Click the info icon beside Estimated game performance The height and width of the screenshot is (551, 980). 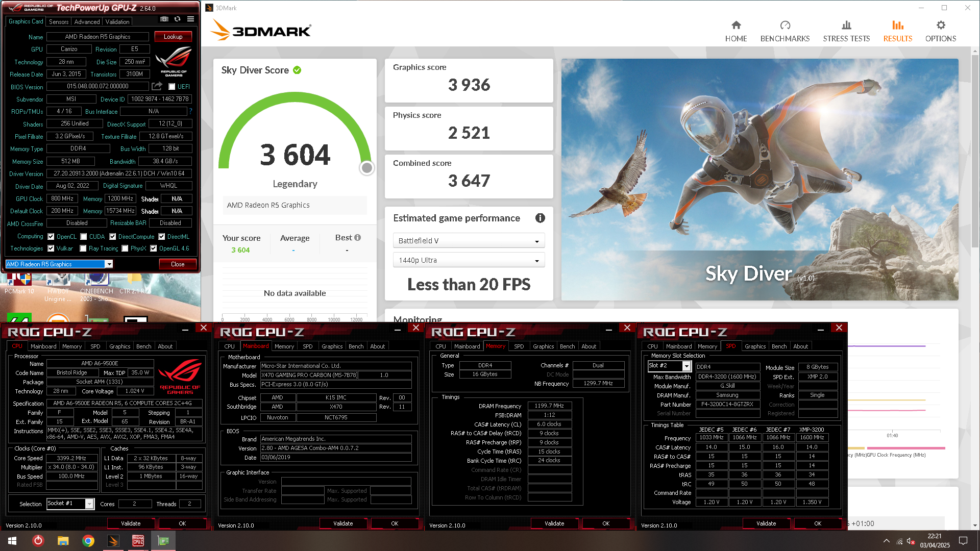[x=540, y=218]
